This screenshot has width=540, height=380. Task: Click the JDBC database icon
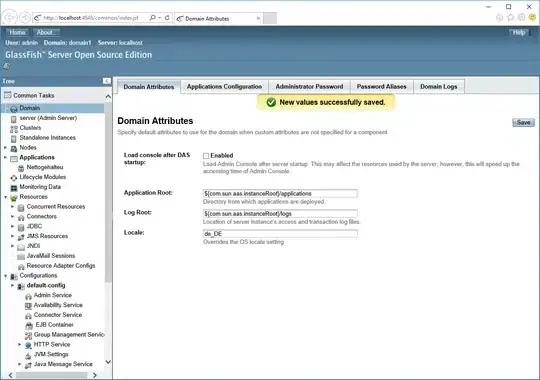[x=21, y=227]
